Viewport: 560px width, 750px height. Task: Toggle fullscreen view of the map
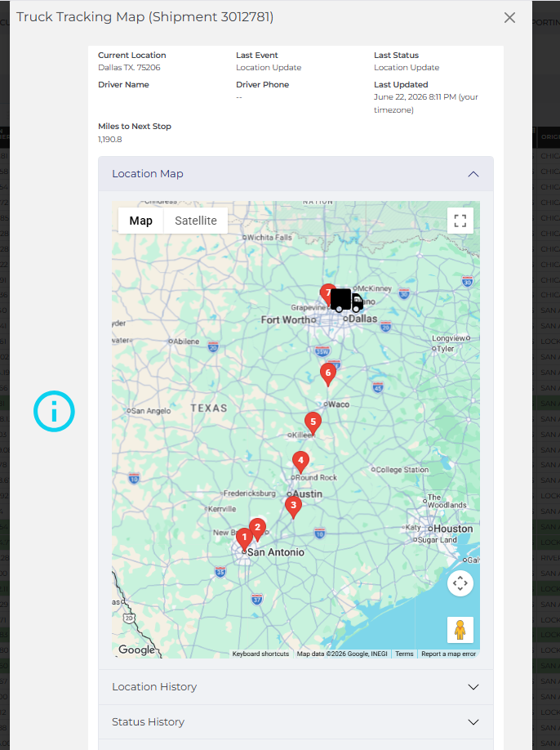(460, 221)
